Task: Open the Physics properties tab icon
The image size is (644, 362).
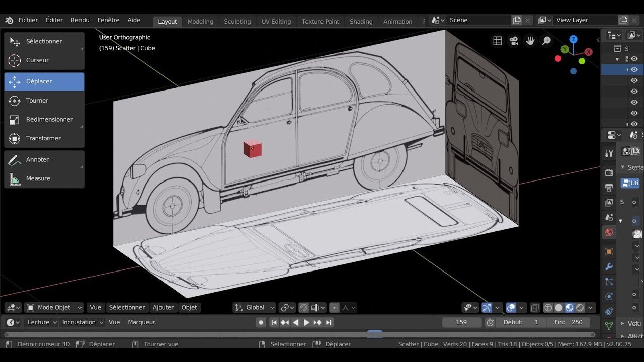Action: (x=609, y=297)
